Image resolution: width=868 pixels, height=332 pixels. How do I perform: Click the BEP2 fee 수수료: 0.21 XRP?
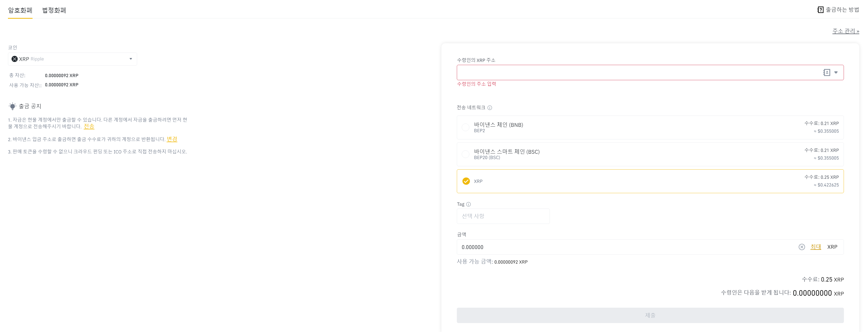(822, 123)
